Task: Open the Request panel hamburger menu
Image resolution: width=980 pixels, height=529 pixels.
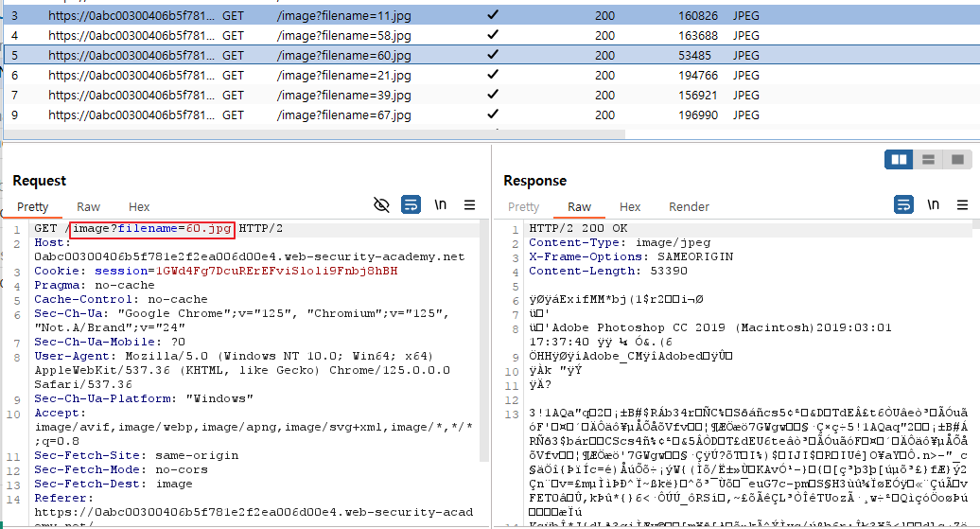Action: coord(469,205)
